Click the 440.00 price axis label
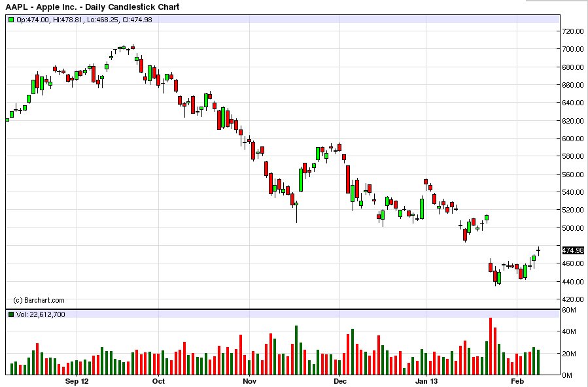The image size is (588, 387). click(x=572, y=282)
